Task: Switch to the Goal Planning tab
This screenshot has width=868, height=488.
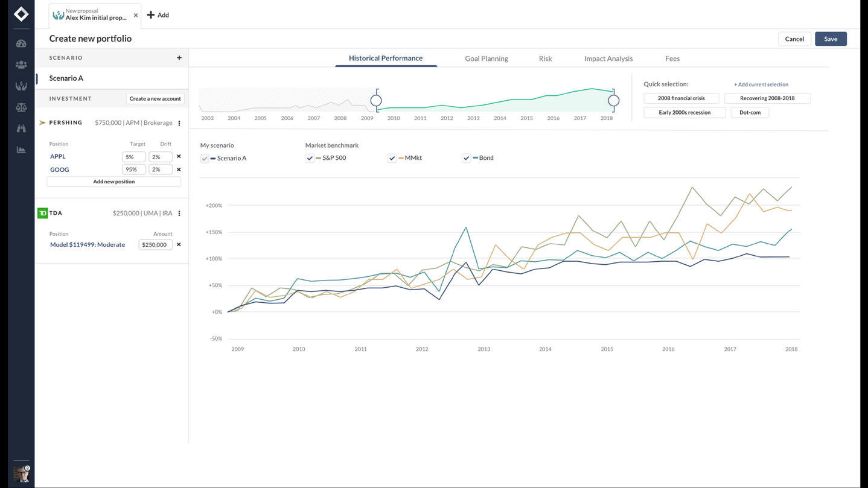Action: point(486,59)
